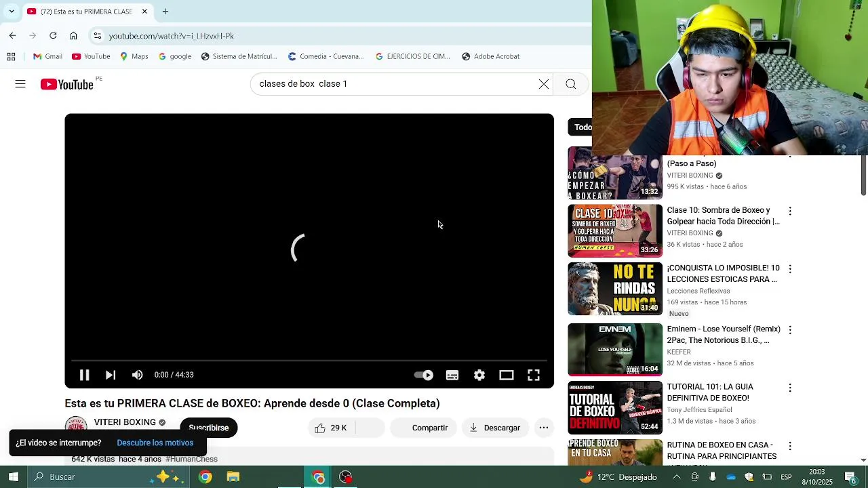Open Maps bookmark

point(134,56)
